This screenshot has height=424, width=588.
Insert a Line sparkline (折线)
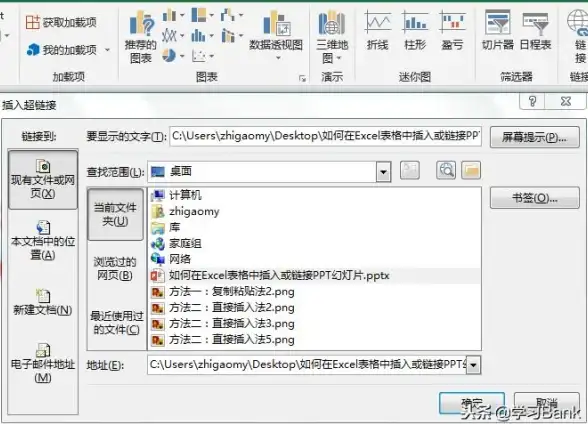378,31
